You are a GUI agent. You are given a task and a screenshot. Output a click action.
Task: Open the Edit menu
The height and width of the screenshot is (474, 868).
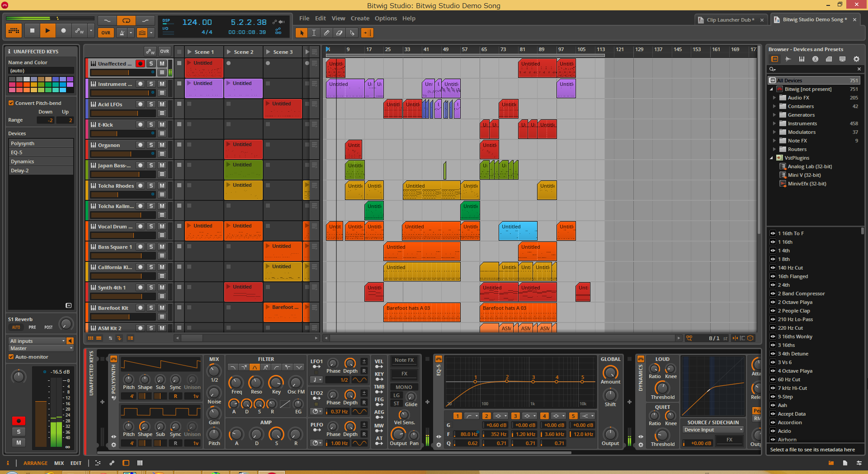[321, 19]
